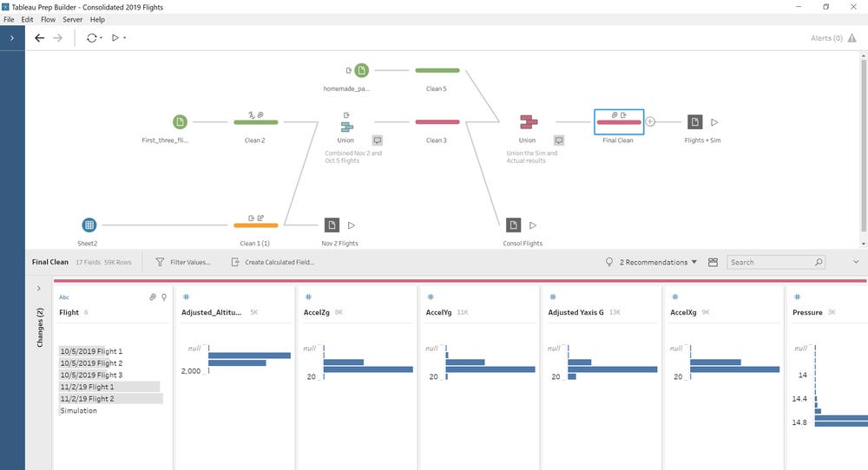Screen dimensions: 868x470
Task: Switch the profile pane view layout
Action: (713, 262)
